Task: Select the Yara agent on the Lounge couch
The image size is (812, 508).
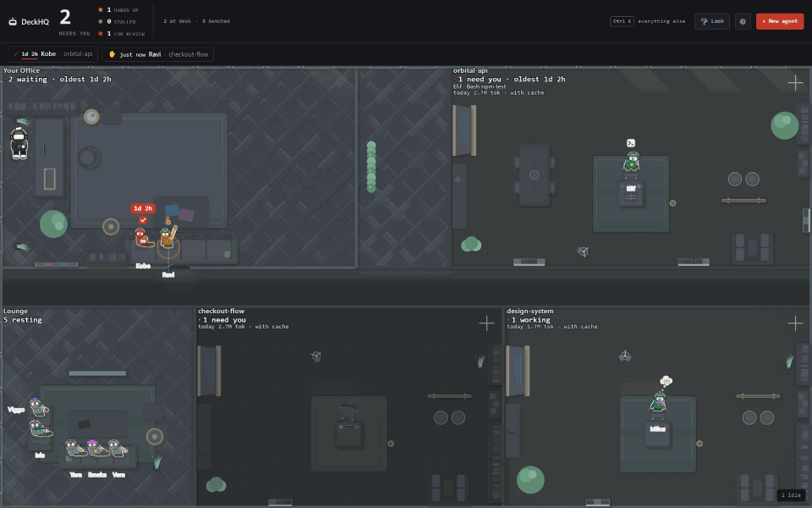Action: (x=75, y=448)
